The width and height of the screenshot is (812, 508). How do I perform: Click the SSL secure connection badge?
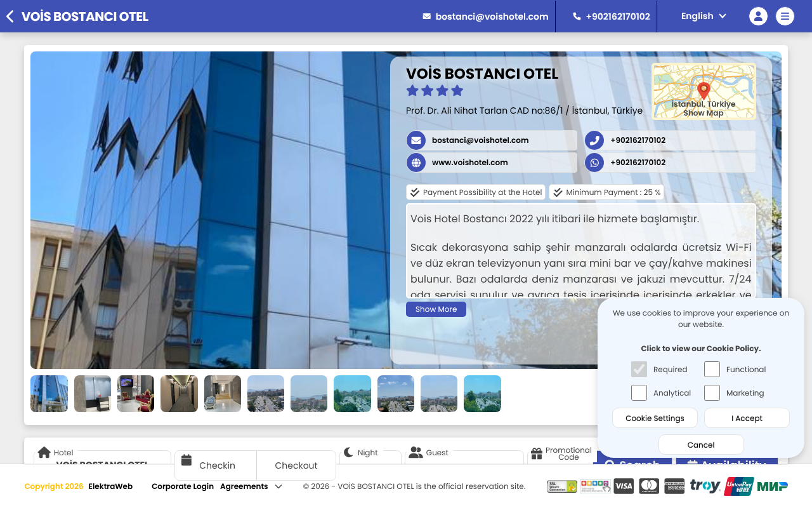562,486
